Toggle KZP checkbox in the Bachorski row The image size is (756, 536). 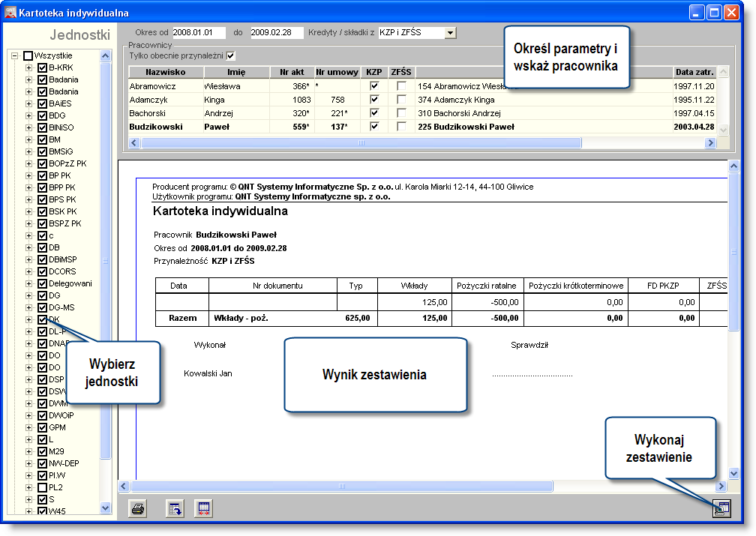(x=374, y=112)
